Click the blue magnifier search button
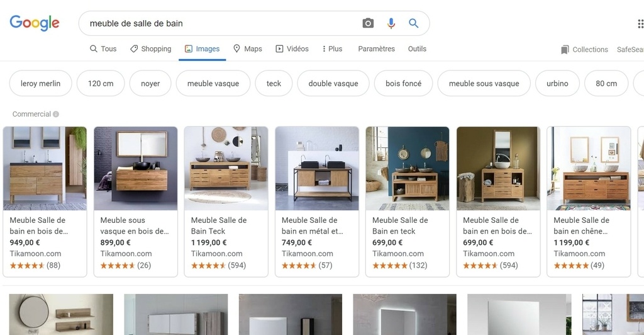The height and width of the screenshot is (335, 644). click(x=414, y=23)
